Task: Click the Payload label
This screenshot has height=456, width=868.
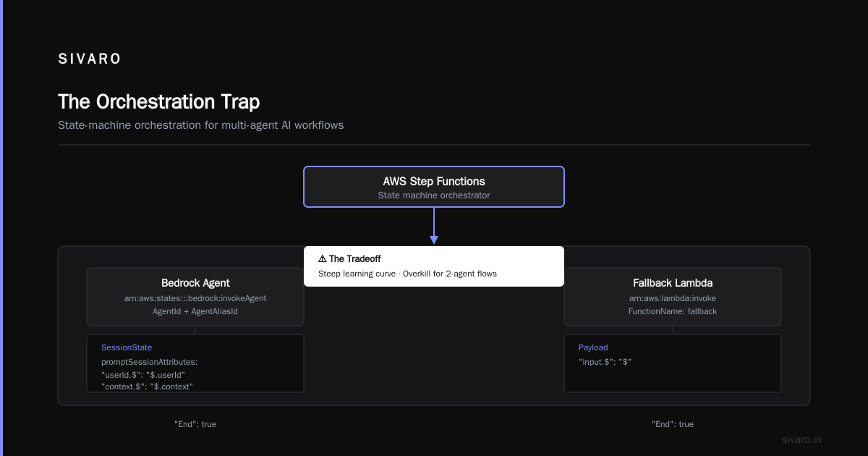Action: 593,347
